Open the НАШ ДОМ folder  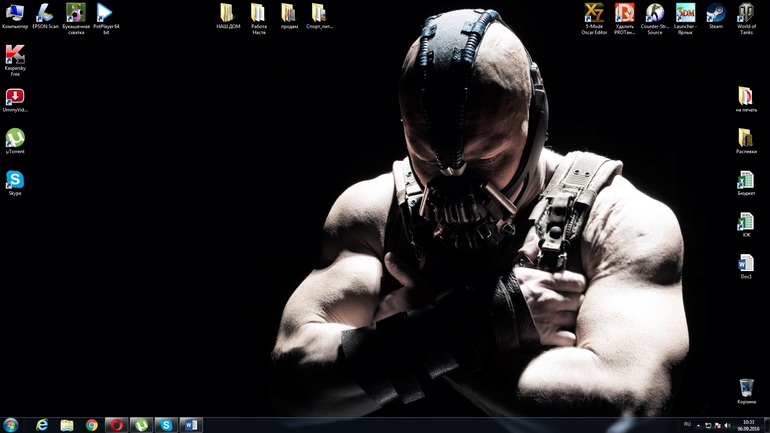(228, 13)
